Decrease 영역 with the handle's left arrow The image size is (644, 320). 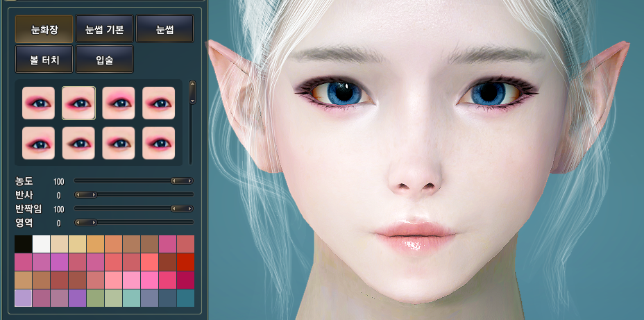point(78,223)
